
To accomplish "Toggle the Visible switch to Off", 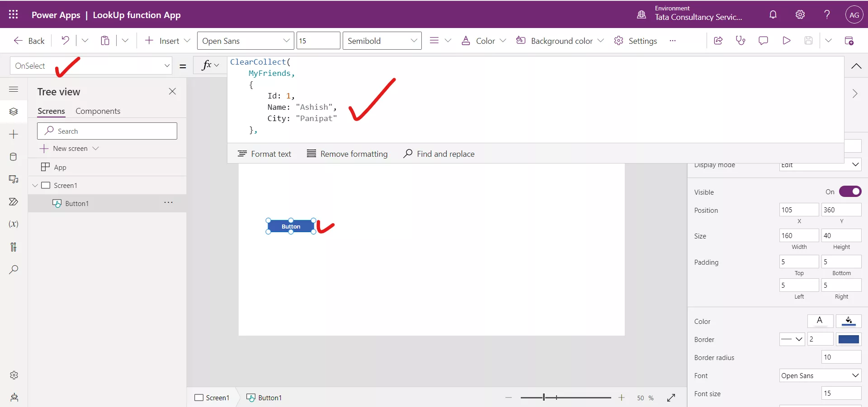I will point(850,192).
